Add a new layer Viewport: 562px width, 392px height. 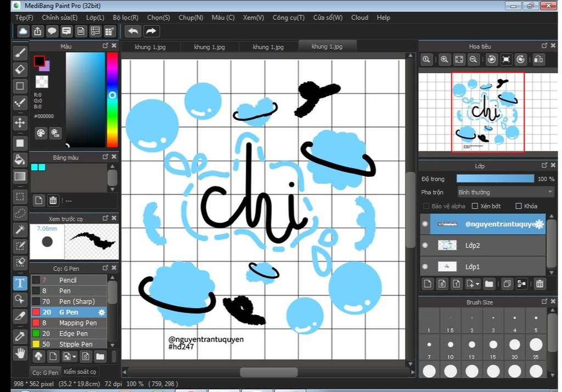(427, 284)
